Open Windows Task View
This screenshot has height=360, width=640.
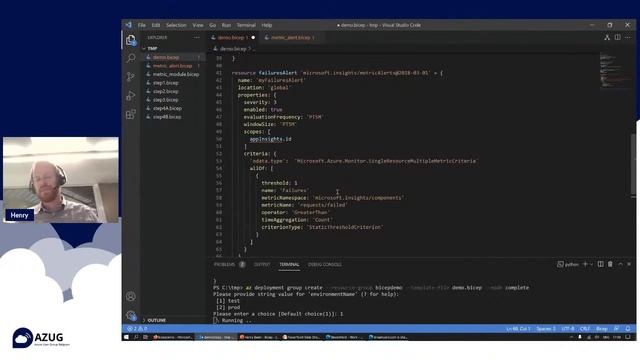coord(145,337)
